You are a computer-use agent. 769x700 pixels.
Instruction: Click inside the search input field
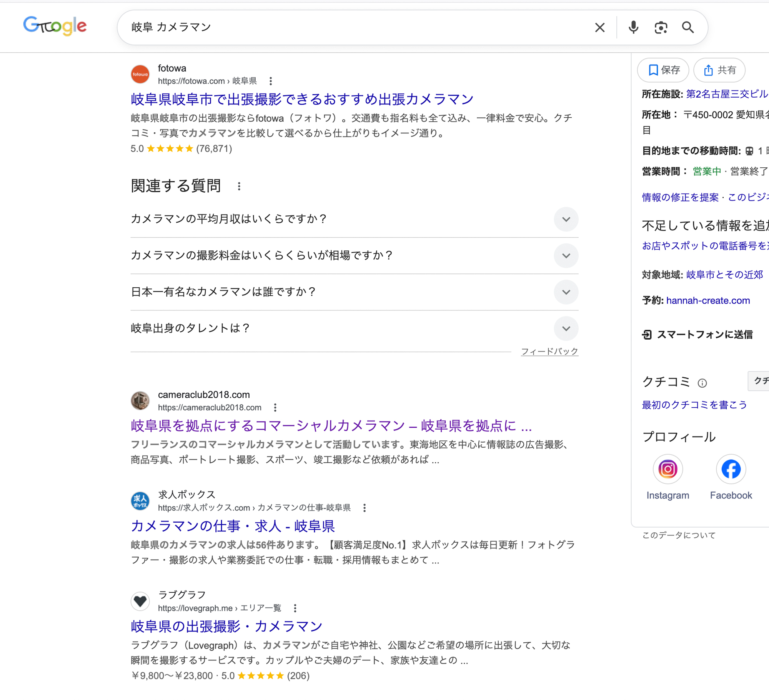tap(346, 27)
